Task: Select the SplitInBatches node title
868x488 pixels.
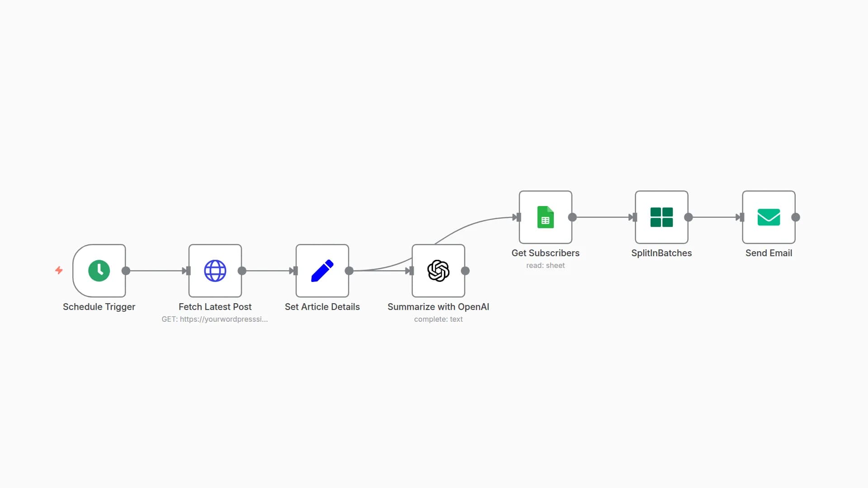Action: (661, 253)
